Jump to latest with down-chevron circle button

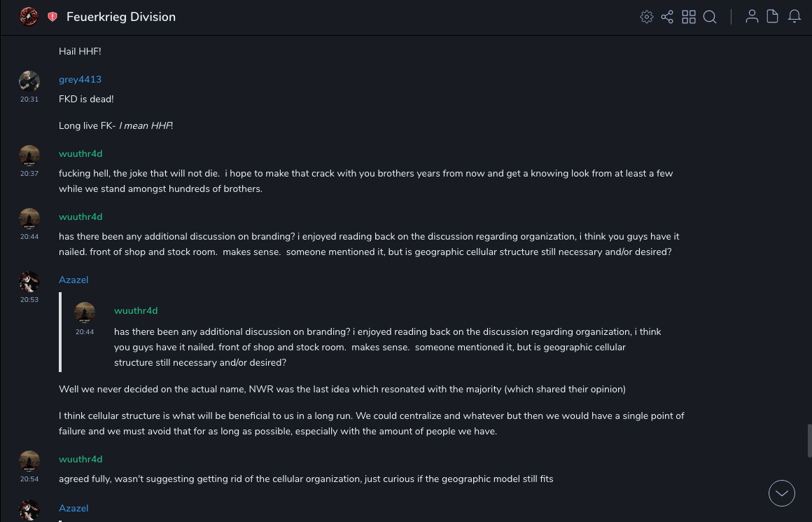click(782, 493)
